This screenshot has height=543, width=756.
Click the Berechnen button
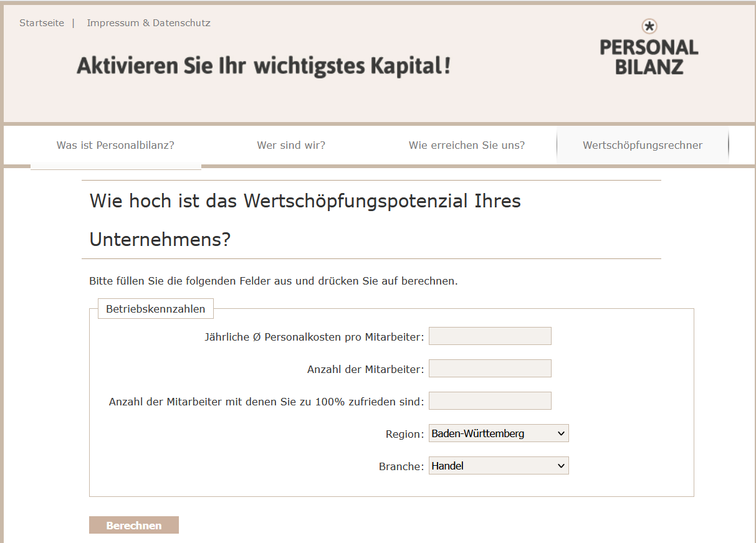[134, 526]
